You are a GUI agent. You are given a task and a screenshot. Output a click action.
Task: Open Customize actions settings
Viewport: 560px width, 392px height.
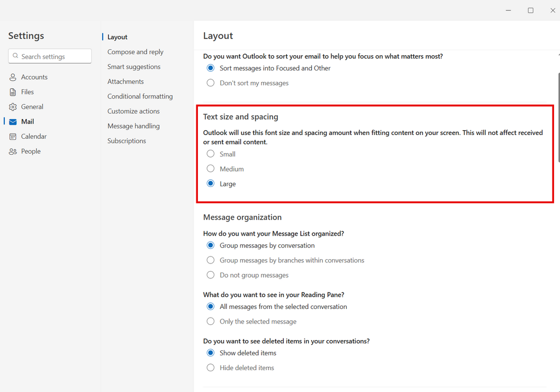[x=133, y=111]
